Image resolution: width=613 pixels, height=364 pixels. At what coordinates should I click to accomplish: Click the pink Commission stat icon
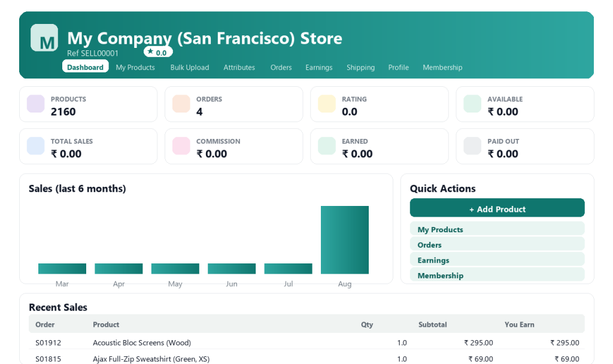pyautogui.click(x=181, y=146)
